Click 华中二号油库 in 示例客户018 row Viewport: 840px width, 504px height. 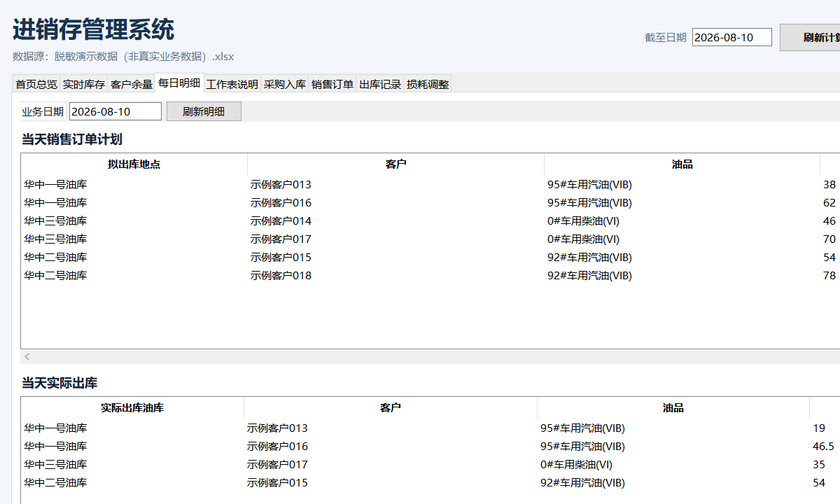click(x=55, y=276)
